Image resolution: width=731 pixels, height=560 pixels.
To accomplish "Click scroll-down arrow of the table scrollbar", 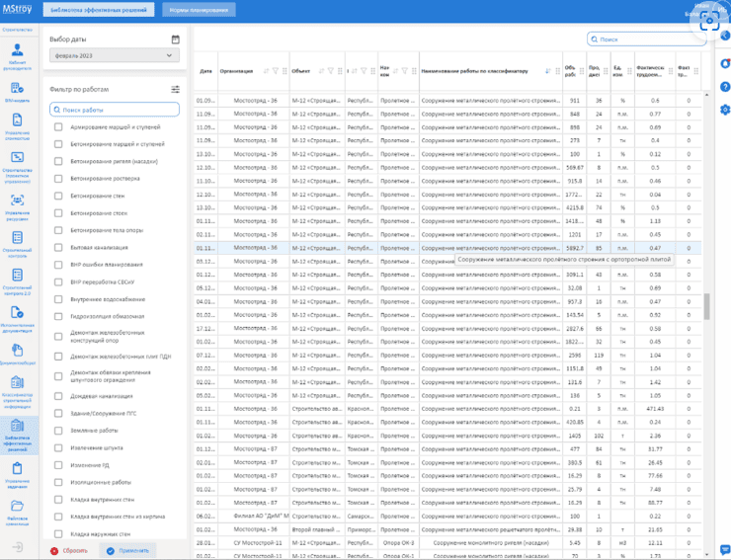I will pyautogui.click(x=706, y=555).
